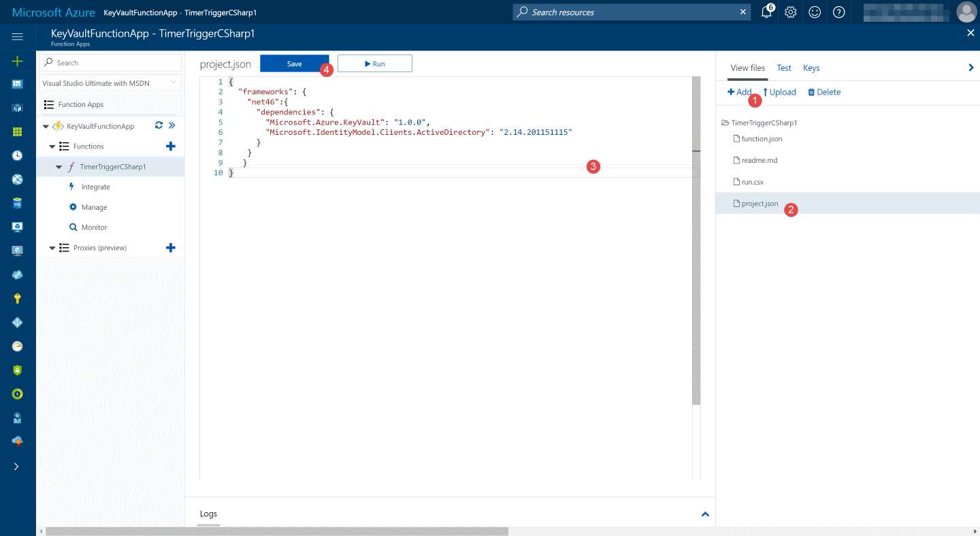The width and height of the screenshot is (980, 536).
Task: Open portal settings gear icon
Action: tap(790, 12)
